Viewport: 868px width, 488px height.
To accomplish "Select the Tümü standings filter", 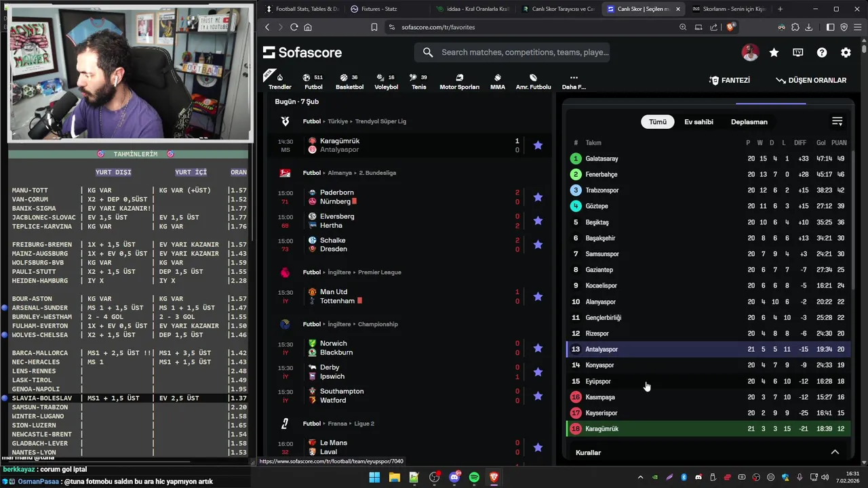I will [658, 122].
